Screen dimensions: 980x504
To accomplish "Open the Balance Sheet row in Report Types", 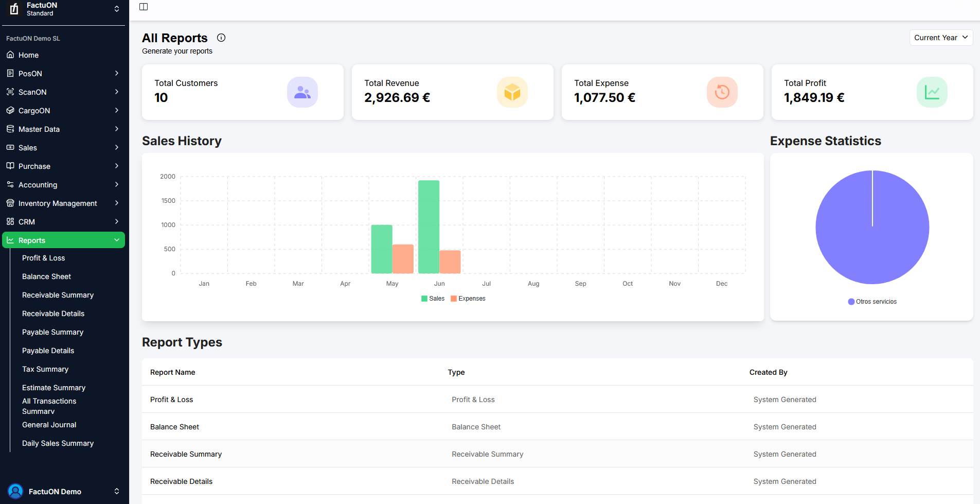I will (x=557, y=426).
